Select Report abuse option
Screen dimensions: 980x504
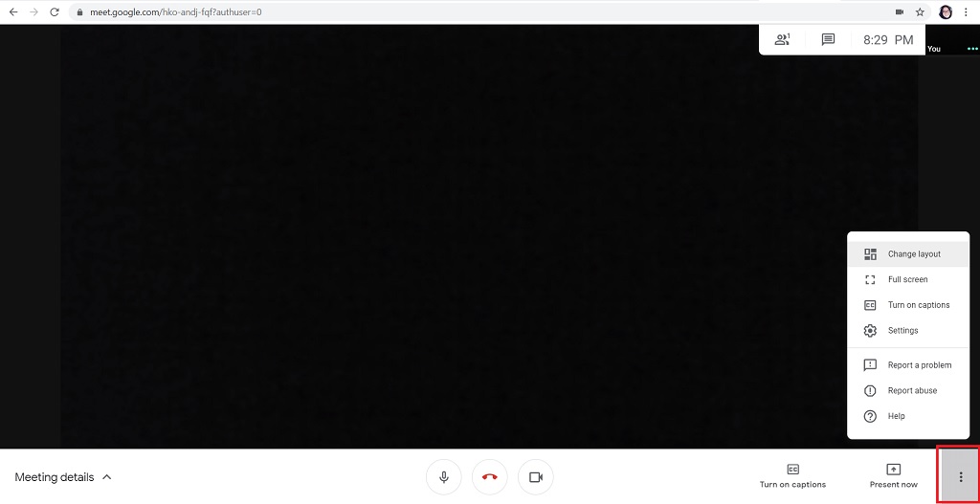point(912,390)
